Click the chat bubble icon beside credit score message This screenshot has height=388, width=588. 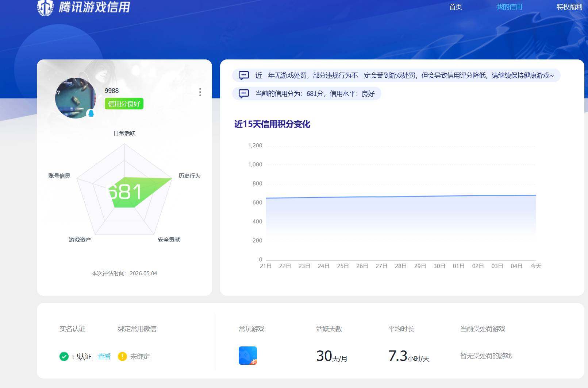pyautogui.click(x=243, y=94)
